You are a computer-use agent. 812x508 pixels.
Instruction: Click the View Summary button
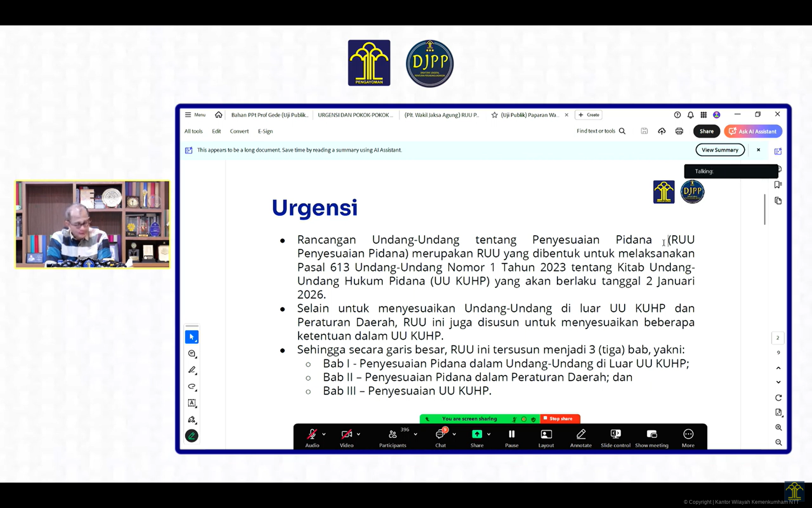pyautogui.click(x=720, y=150)
